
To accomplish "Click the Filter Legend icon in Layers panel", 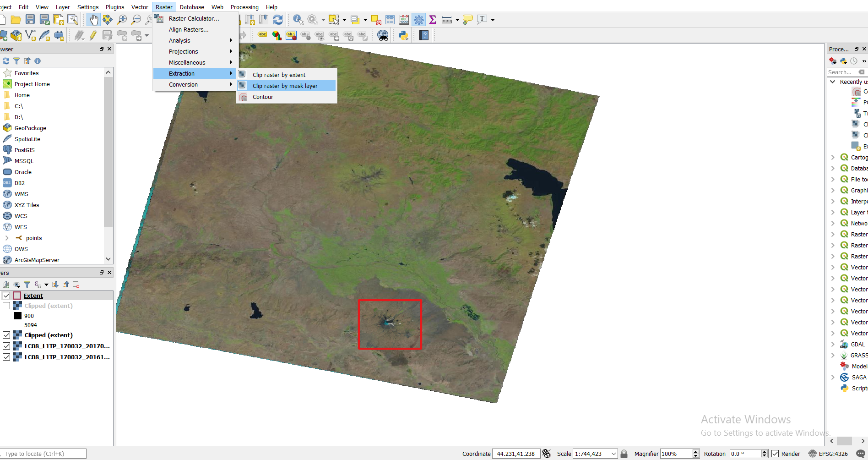I will click(x=27, y=284).
